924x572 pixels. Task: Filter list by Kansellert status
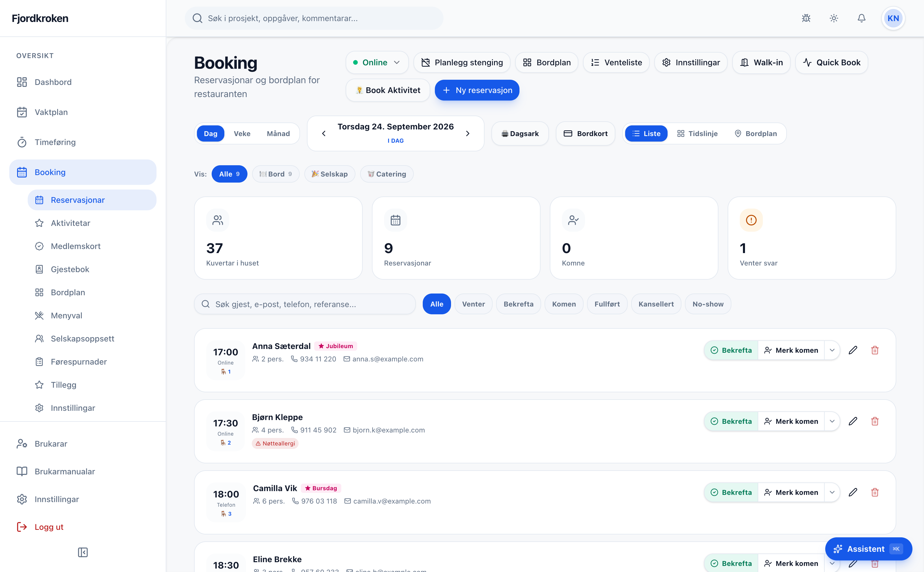[656, 304]
